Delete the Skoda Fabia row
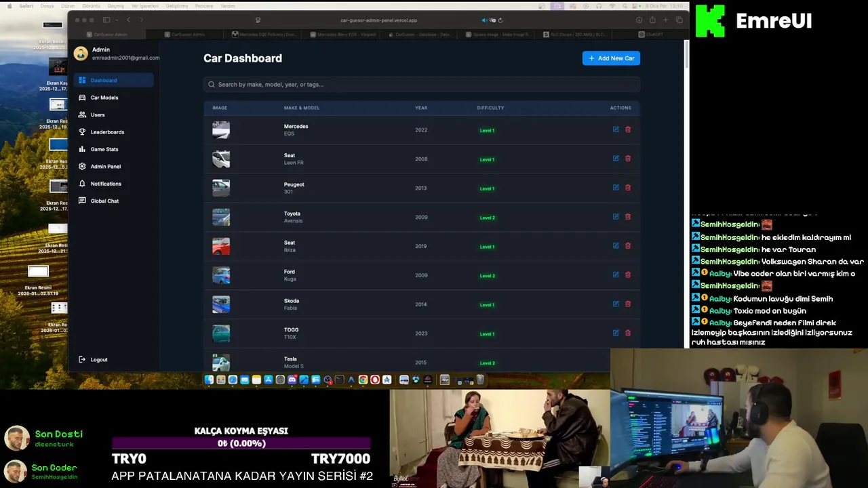 point(628,304)
